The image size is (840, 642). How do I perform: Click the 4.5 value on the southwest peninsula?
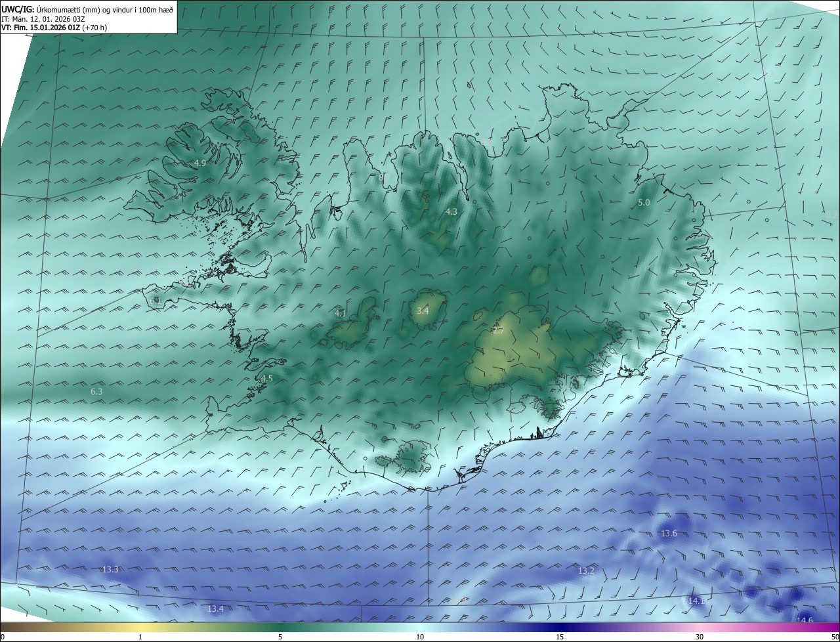pos(266,379)
